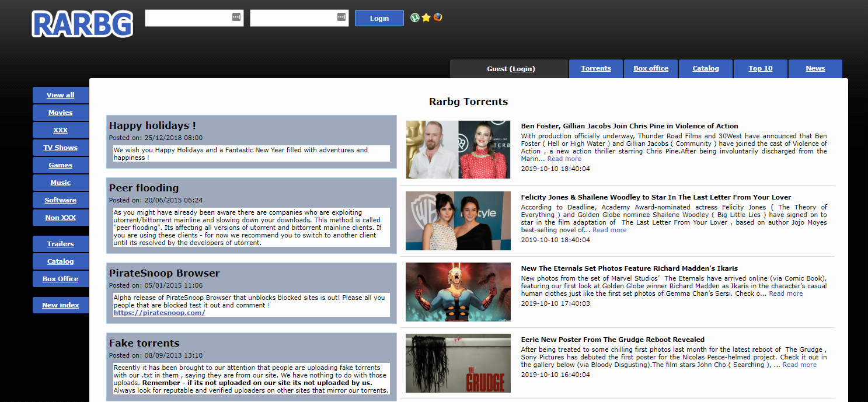This screenshot has height=402, width=868.
Task: Click the RARBG logo
Action: click(x=82, y=24)
